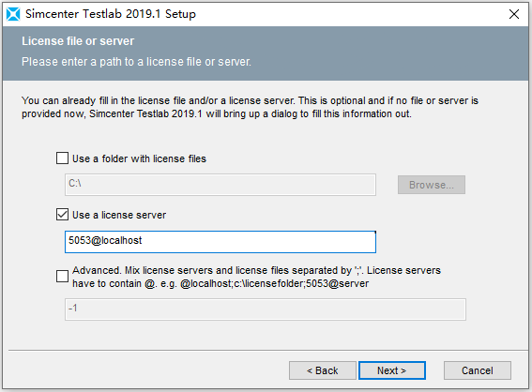Click the Simcenter Testlab logo icon
Image resolution: width=532 pixels, height=392 pixels.
13,14
